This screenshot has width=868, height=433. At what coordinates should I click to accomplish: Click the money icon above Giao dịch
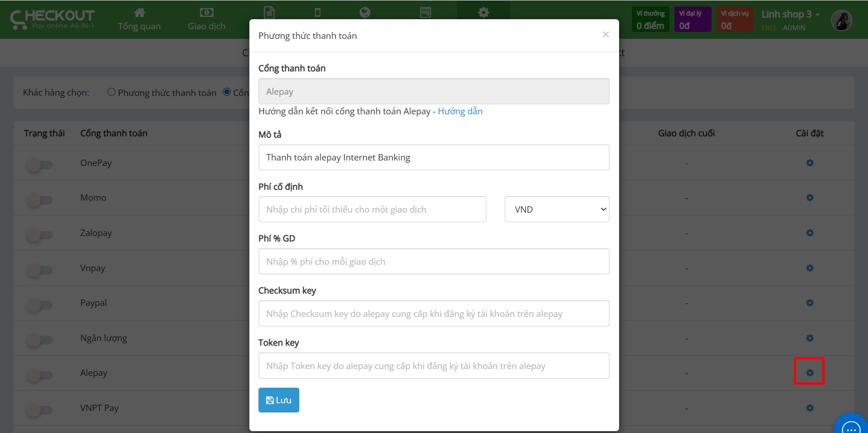pos(207,12)
